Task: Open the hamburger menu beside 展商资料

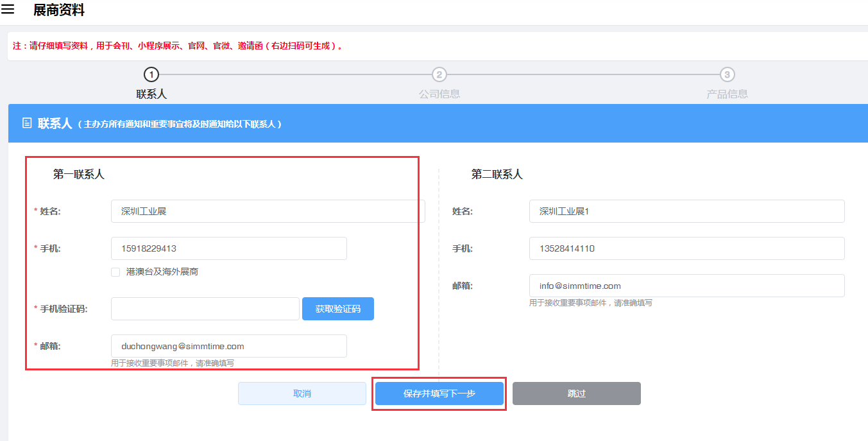Action: click(8, 10)
